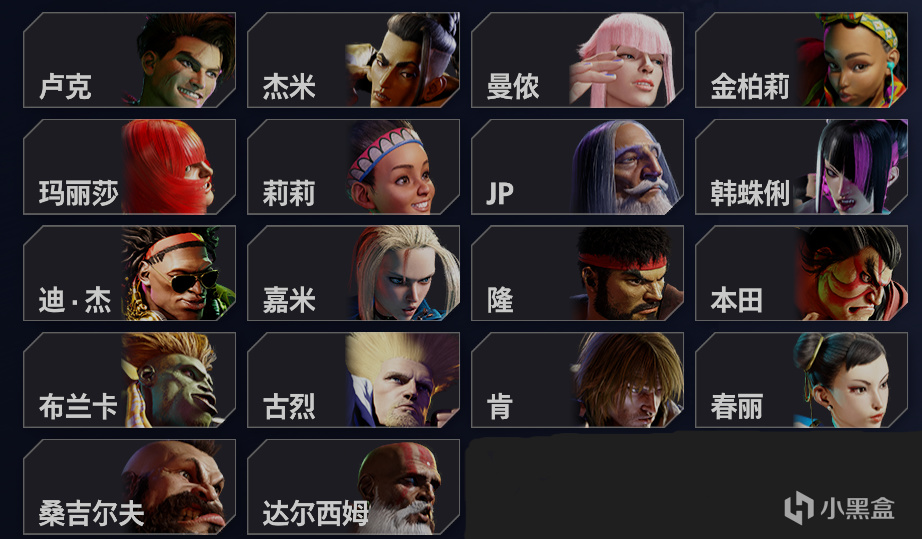Select the 本田 character card
The image size is (922, 539).
click(801, 273)
